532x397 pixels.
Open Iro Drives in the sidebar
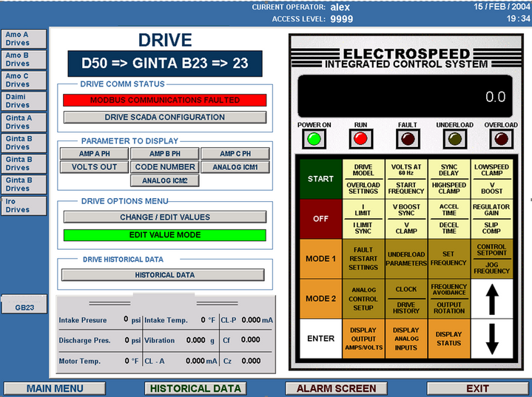point(24,206)
